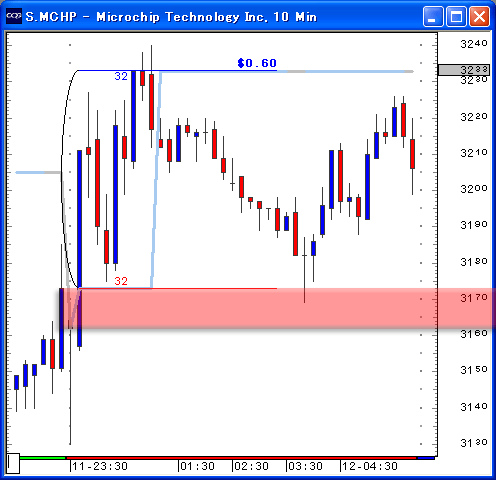Click the 3160 price scale label
496x480 pixels.
(x=474, y=334)
